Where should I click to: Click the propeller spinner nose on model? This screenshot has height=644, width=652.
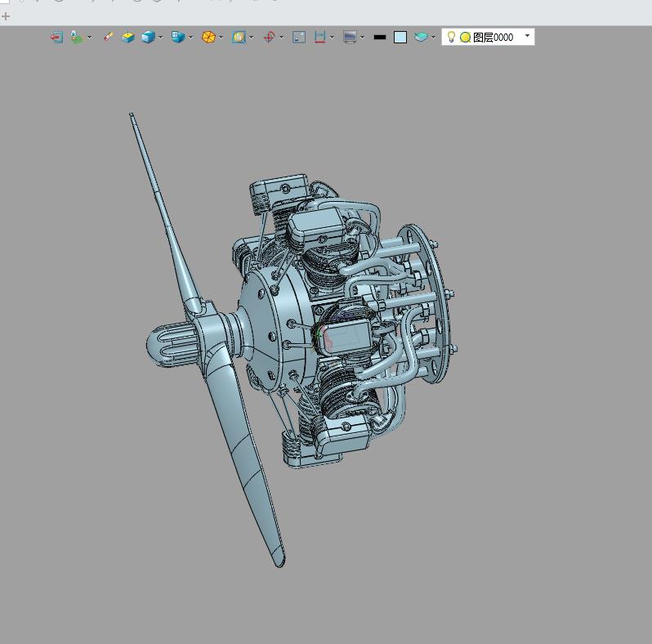pos(172,344)
